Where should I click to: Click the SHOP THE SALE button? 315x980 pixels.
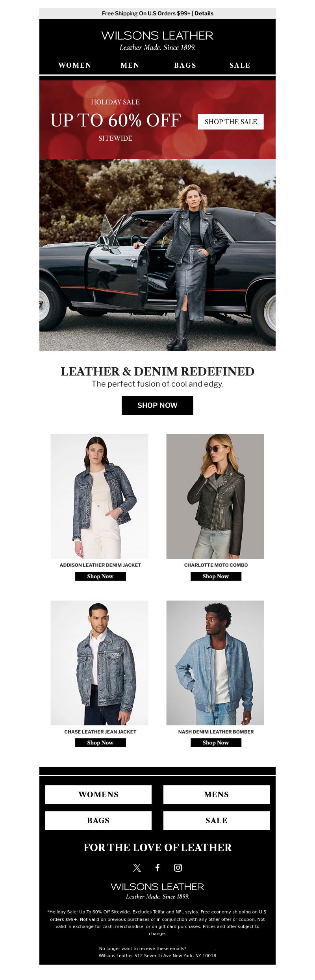coord(231,122)
